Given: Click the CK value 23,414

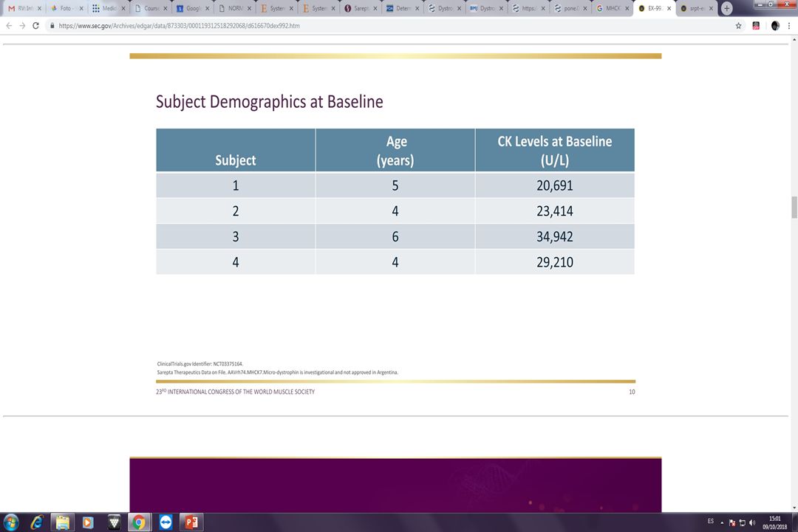Looking at the screenshot, I should point(555,211).
